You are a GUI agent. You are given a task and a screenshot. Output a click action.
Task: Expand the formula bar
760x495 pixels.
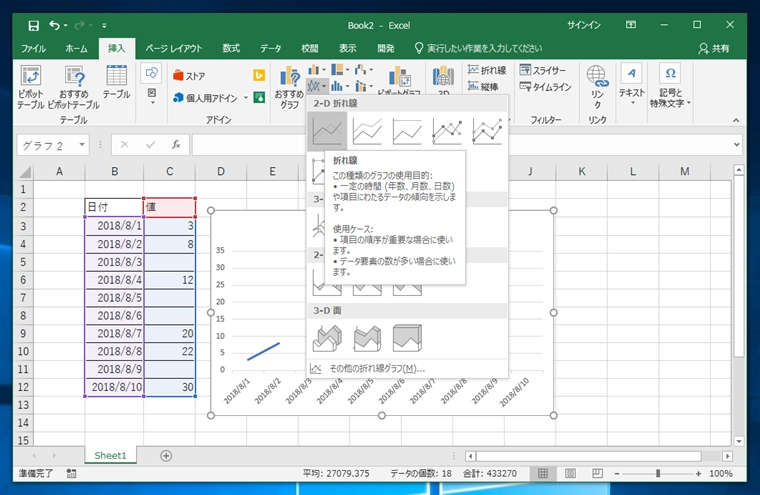[x=736, y=144]
